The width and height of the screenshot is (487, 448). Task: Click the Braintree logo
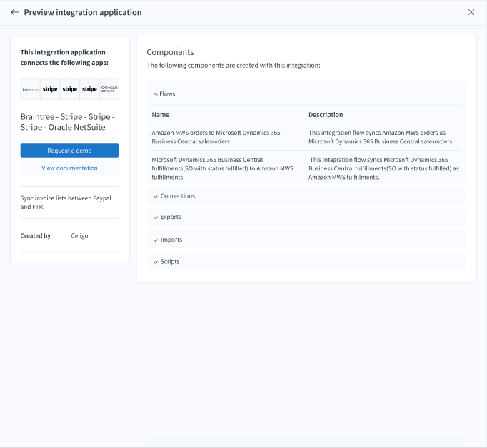click(30, 89)
